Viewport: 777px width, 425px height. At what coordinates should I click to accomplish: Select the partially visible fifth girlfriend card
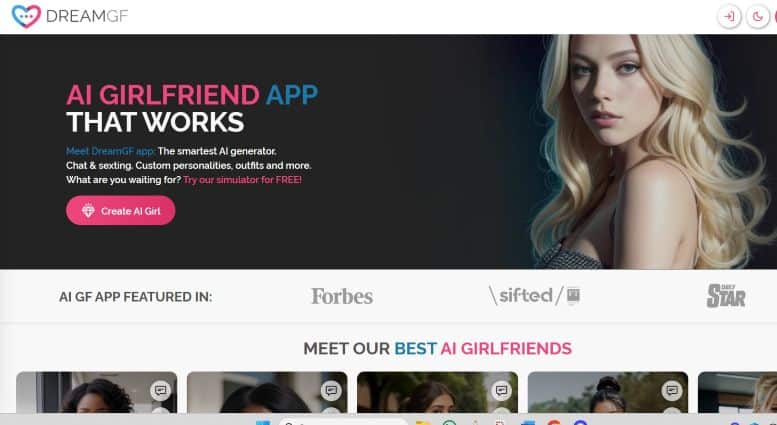point(737,392)
